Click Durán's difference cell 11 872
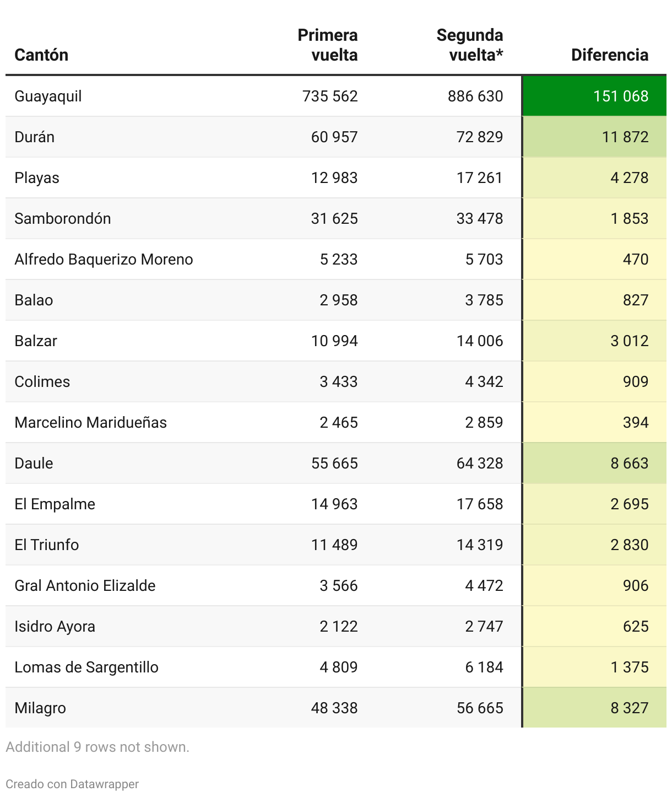The height and width of the screenshot is (797, 672). pos(594,137)
